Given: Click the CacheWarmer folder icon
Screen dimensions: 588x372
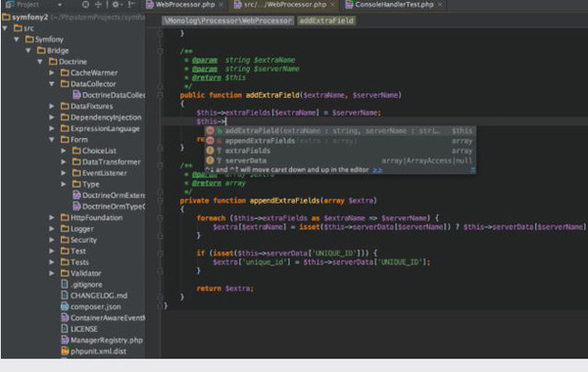Looking at the screenshot, I should click(x=65, y=72).
